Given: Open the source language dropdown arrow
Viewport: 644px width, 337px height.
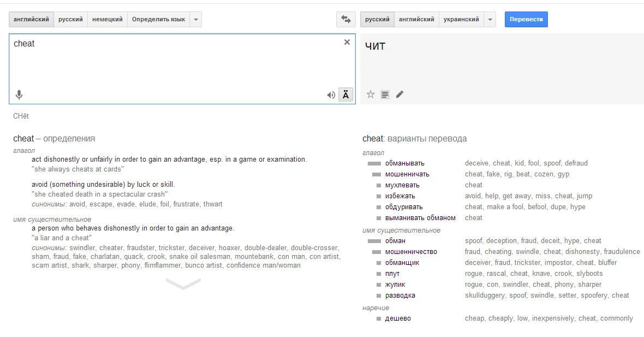Looking at the screenshot, I should coord(196,20).
